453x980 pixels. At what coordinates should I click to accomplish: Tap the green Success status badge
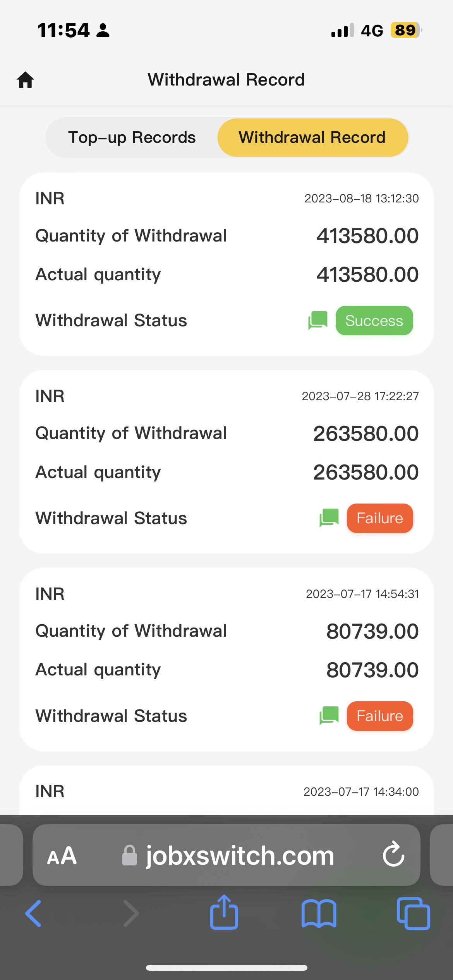(x=374, y=320)
